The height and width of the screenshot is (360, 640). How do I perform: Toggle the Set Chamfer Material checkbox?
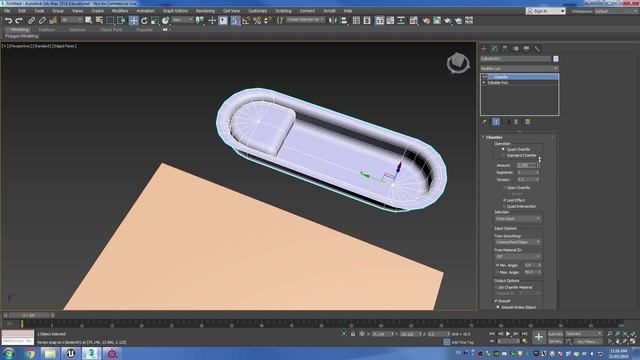point(496,287)
